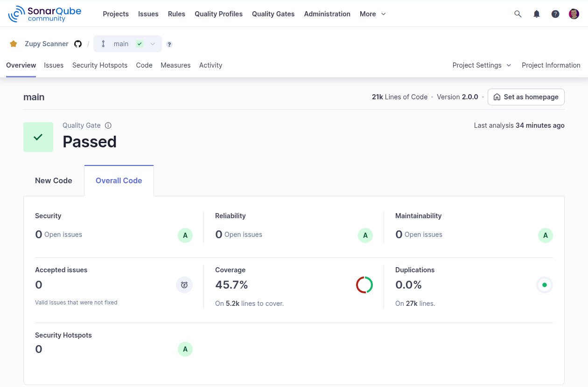Open the Project Information link
The image size is (588, 387).
pyautogui.click(x=551, y=65)
